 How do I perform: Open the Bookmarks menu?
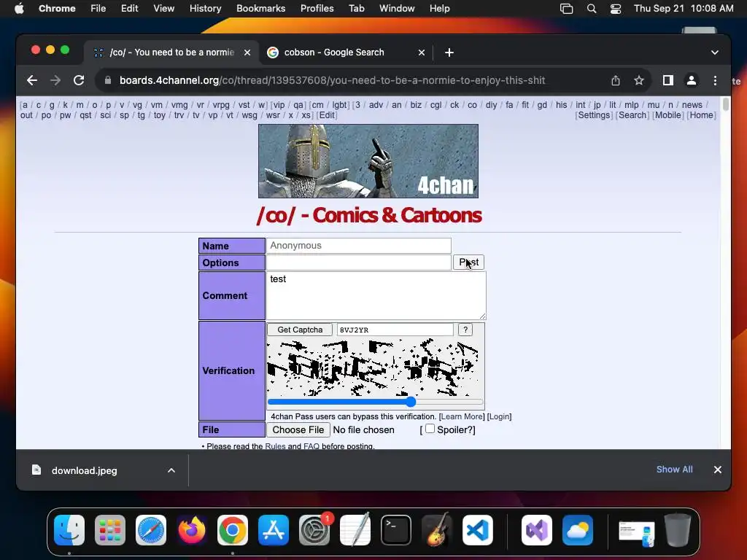tap(260, 9)
